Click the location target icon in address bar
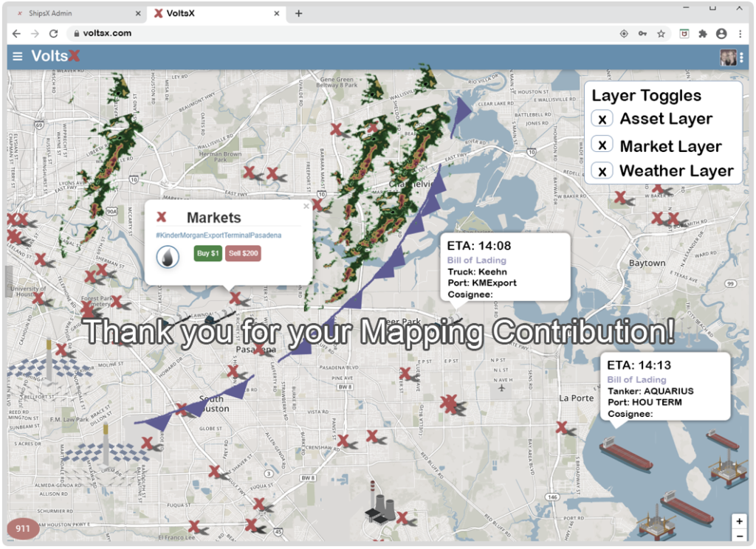The image size is (756, 549). click(x=624, y=33)
